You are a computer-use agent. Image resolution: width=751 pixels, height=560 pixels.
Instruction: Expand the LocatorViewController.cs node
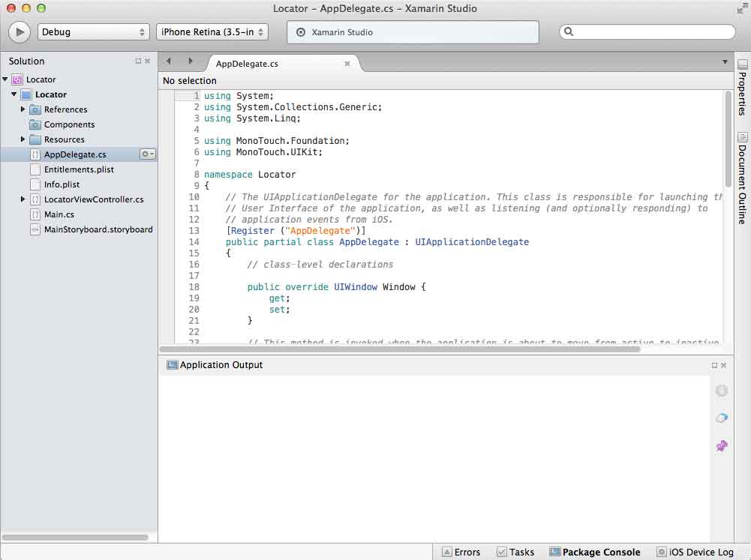pos(23,199)
